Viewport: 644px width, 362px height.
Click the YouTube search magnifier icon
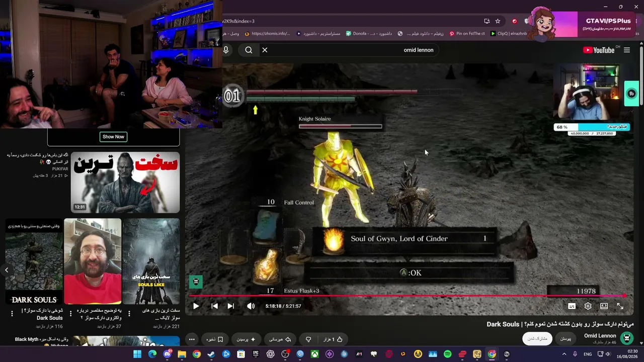(x=249, y=50)
